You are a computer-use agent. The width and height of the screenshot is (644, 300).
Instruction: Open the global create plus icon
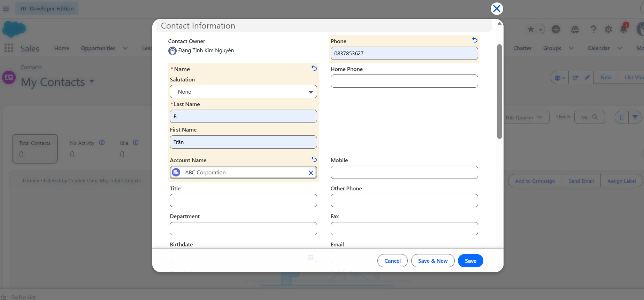click(x=556, y=29)
